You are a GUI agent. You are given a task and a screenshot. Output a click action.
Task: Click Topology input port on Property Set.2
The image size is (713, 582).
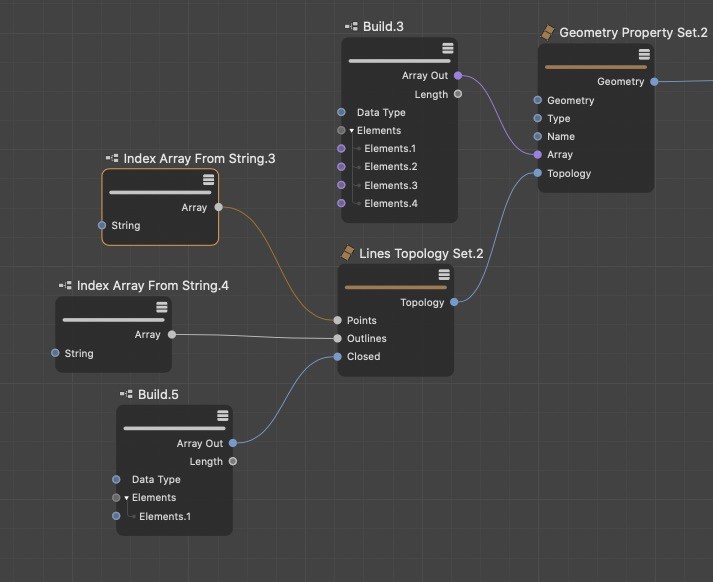pyautogui.click(x=537, y=173)
